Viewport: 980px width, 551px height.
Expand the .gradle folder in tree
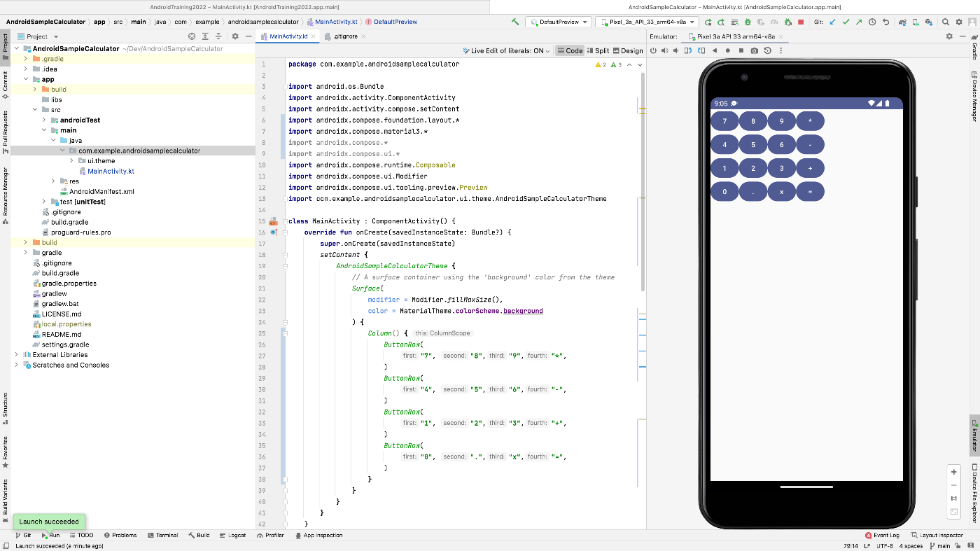[26, 59]
